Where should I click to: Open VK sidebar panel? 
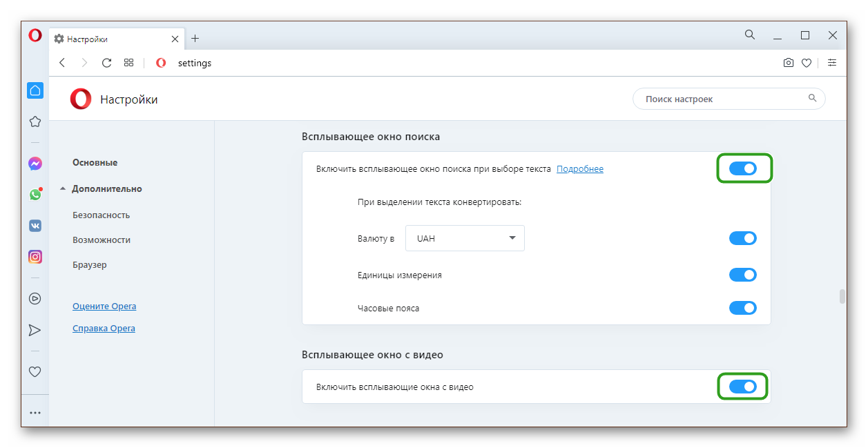35,226
